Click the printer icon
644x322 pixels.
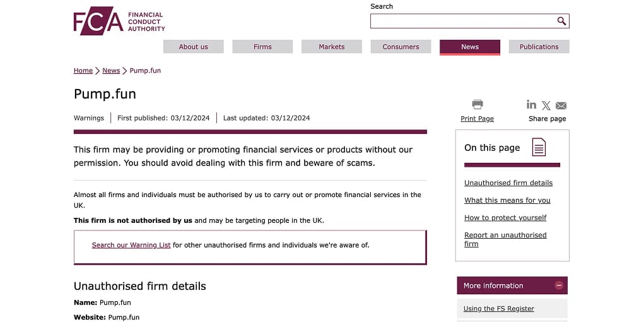click(x=477, y=104)
